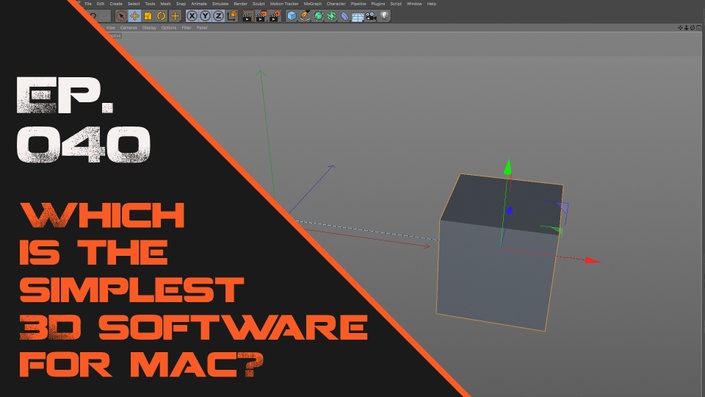The height and width of the screenshot is (397, 705).
Task: Activate the Rotate tool
Action: pos(161,16)
